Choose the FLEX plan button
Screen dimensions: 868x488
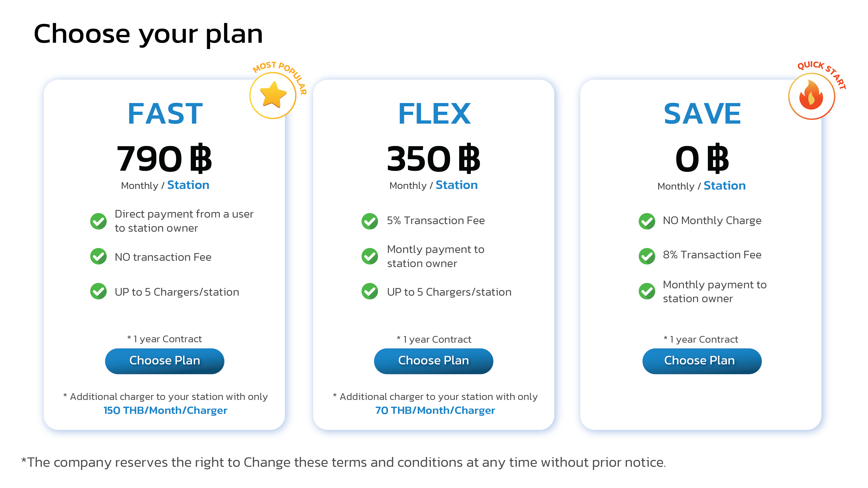[x=433, y=361]
